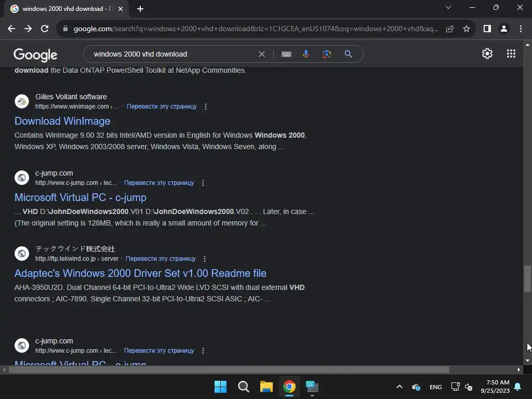
Task: Open the first 'Microsoft Virtual PC - c-jump' result
Action: pyautogui.click(x=81, y=197)
